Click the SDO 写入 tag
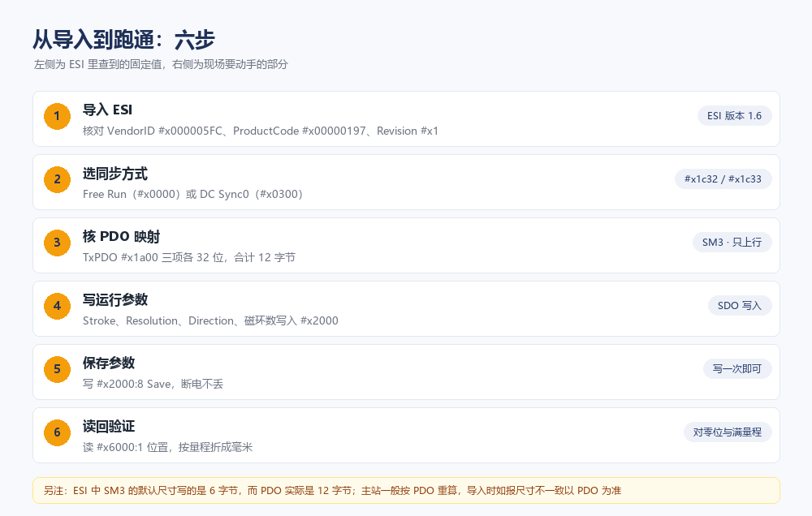 740,306
